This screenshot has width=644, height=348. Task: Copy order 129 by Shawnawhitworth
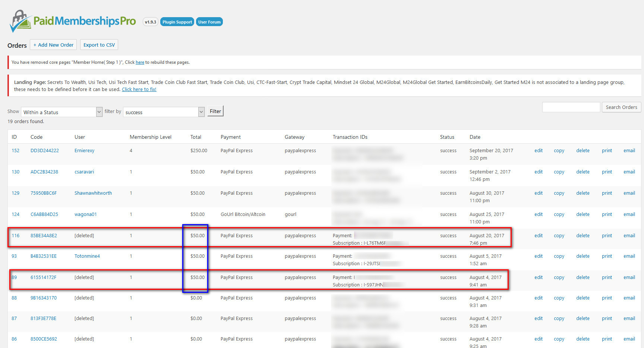559,193
